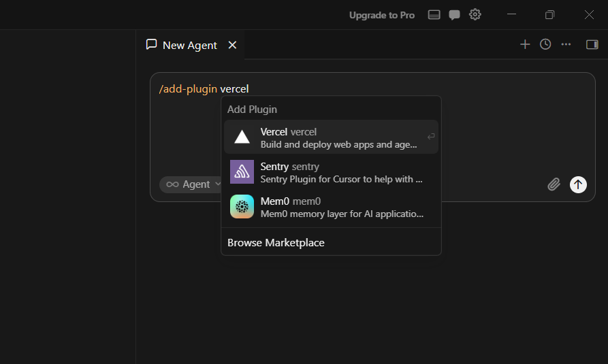Choose the Mem0 plugin entry
608x364 pixels.
pyautogui.click(x=331, y=207)
